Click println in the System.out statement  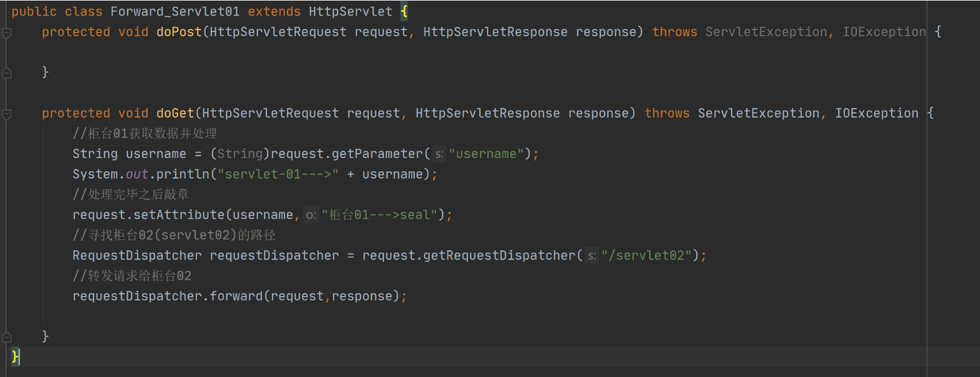pos(182,174)
